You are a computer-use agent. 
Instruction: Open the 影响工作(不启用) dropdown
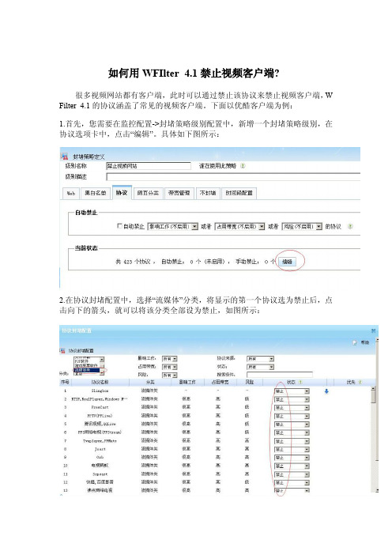172,226
